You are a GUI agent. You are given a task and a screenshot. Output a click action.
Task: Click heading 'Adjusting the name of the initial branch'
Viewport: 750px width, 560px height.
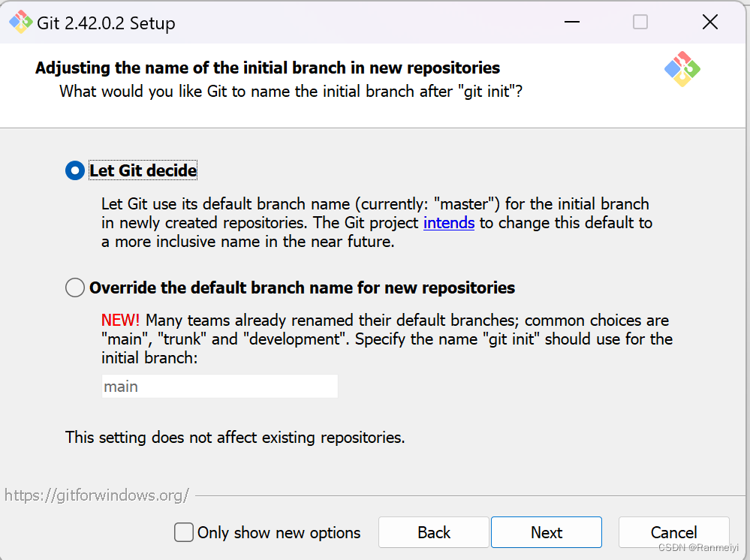(267, 68)
